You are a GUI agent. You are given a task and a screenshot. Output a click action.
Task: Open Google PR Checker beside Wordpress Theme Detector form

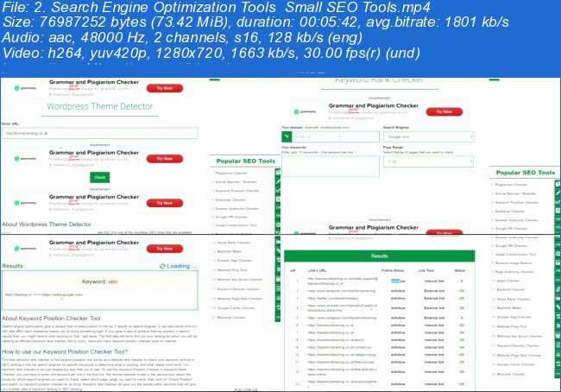tap(231, 217)
